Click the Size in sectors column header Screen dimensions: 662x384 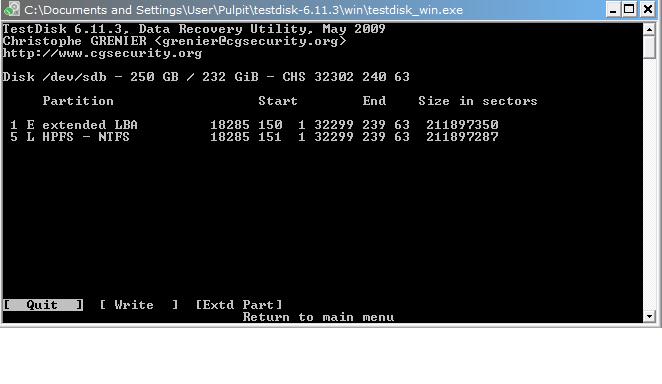478,101
